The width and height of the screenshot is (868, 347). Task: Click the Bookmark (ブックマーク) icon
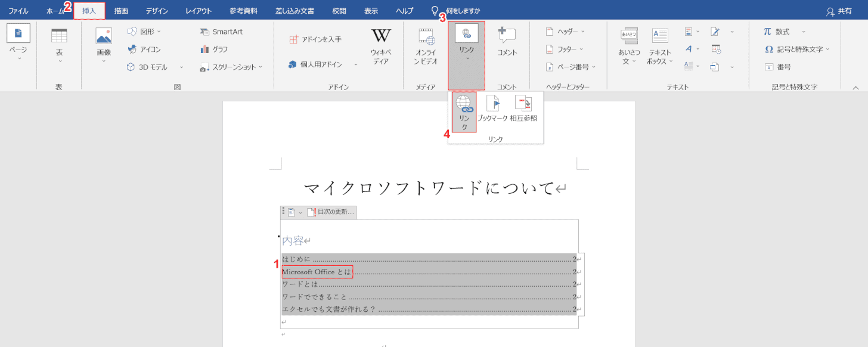(493, 103)
